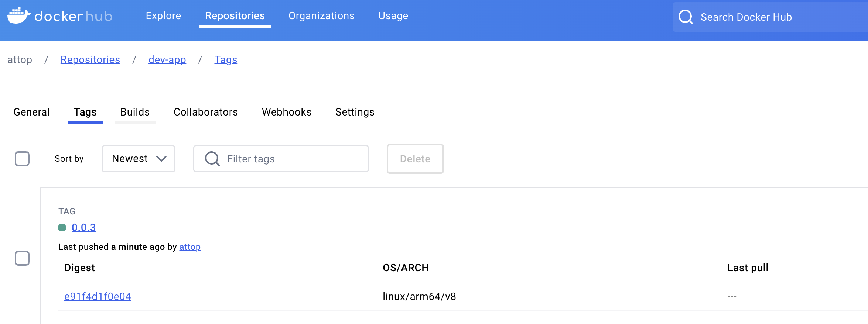Viewport: 868px width, 324px height.
Task: Click the Digest column header
Action: pyautogui.click(x=79, y=268)
